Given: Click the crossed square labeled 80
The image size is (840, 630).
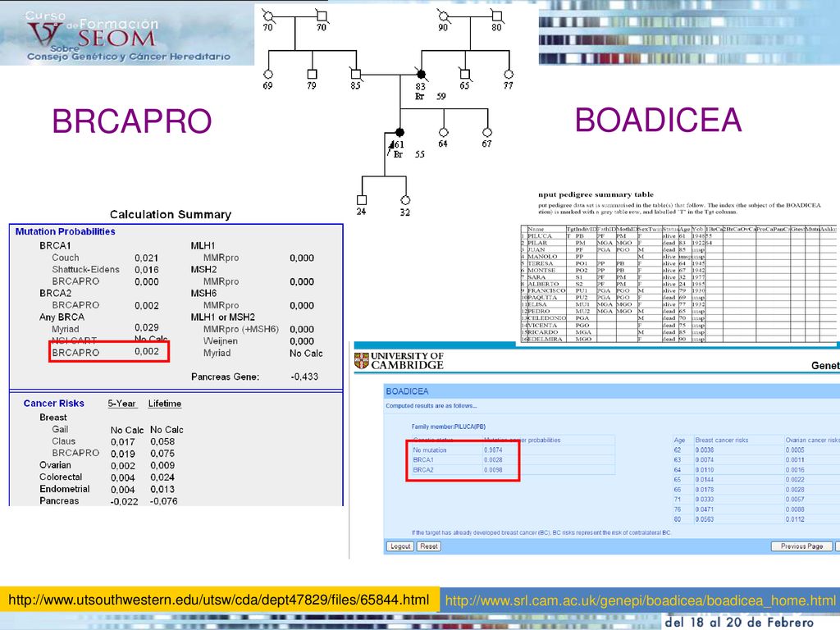Looking at the screenshot, I should point(497,16).
